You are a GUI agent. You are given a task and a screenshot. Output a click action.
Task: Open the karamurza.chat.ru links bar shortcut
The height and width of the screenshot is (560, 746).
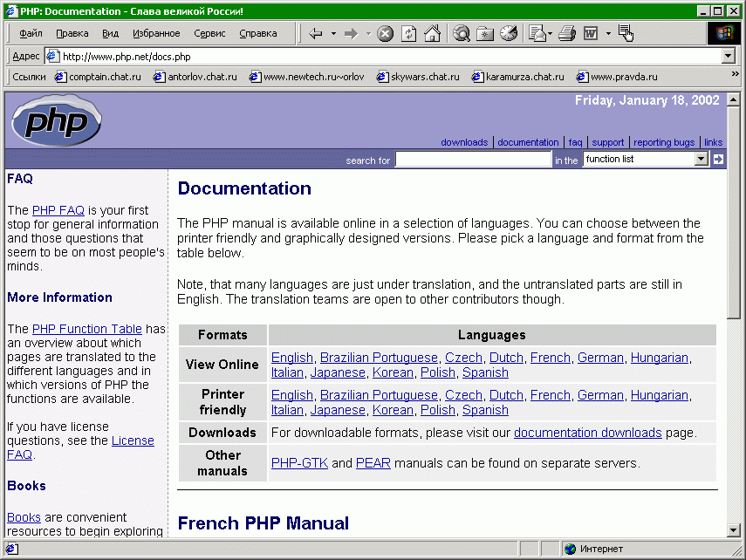517,77
